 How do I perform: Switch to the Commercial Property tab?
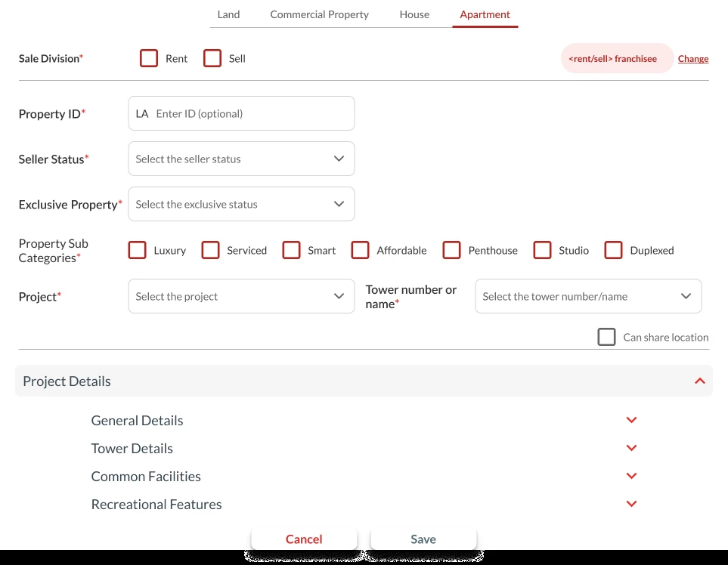(320, 14)
